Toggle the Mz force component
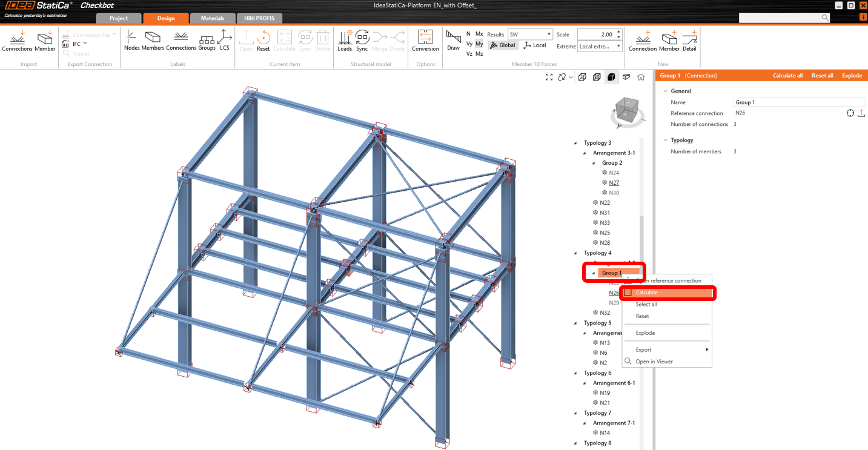 coord(479,54)
